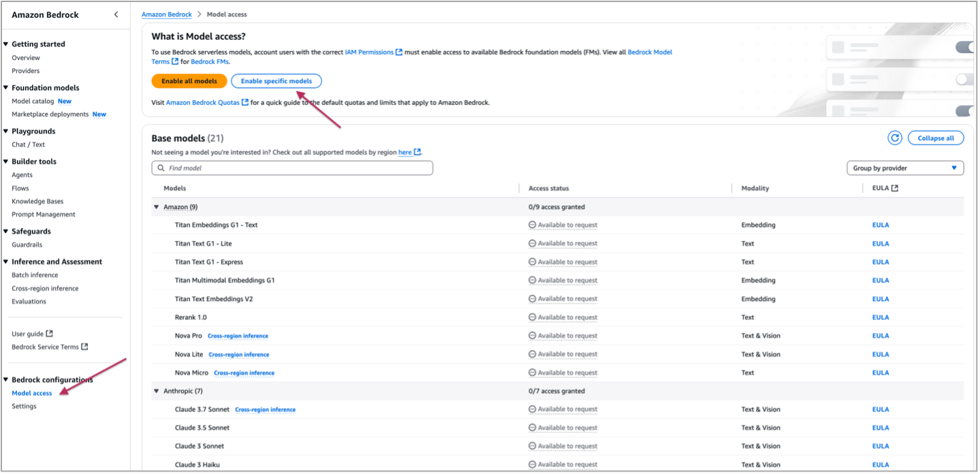Collapse the Playgrounds sidebar section
Screen dimensions: 980x474
6,131
